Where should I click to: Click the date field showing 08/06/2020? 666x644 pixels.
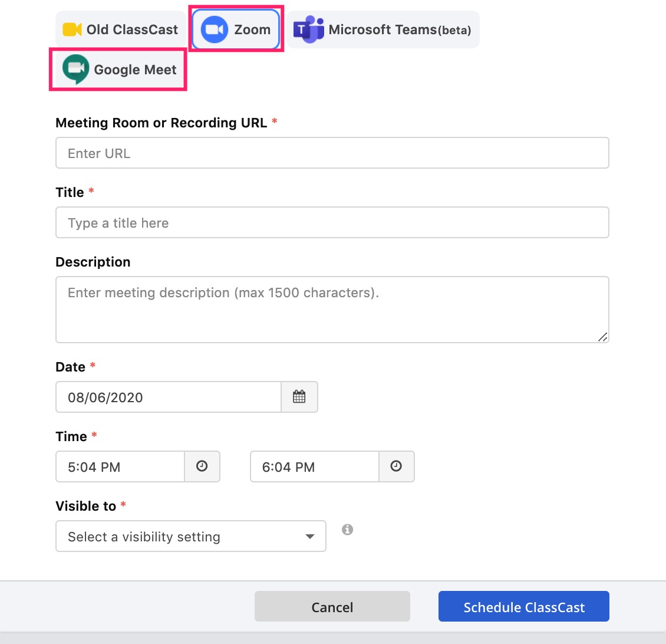click(168, 397)
